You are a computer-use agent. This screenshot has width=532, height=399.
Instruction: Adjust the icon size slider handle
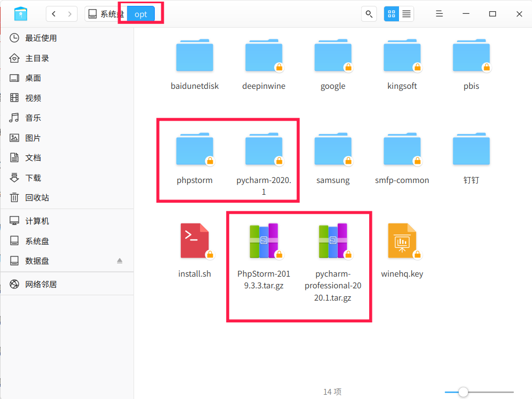[x=463, y=392]
